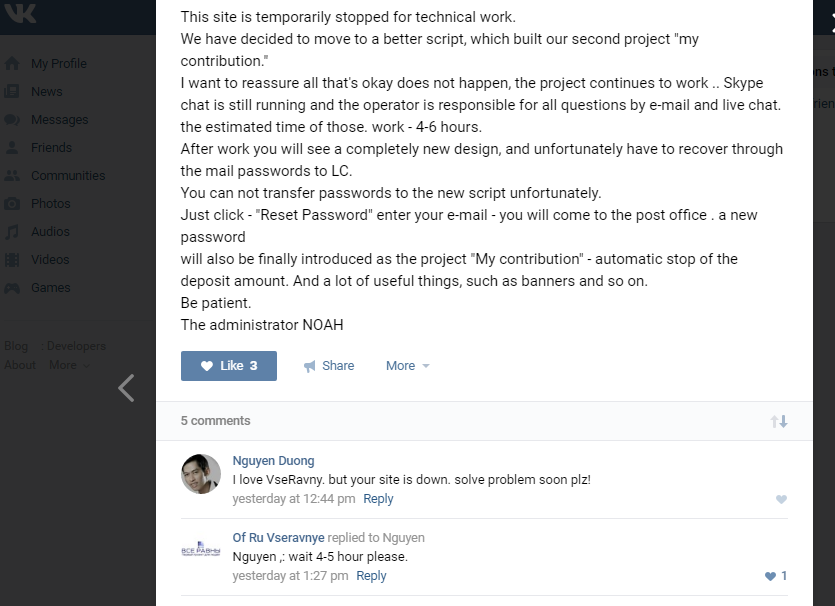Share the post with Share button

[x=329, y=366]
